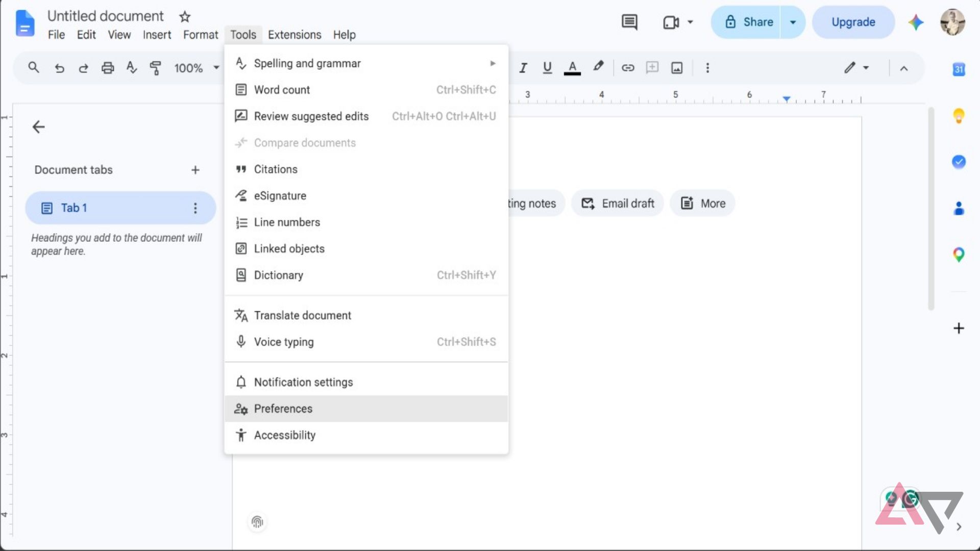Viewport: 980px width, 551px height.
Task: Open Contacts side panel
Action: 959,208
